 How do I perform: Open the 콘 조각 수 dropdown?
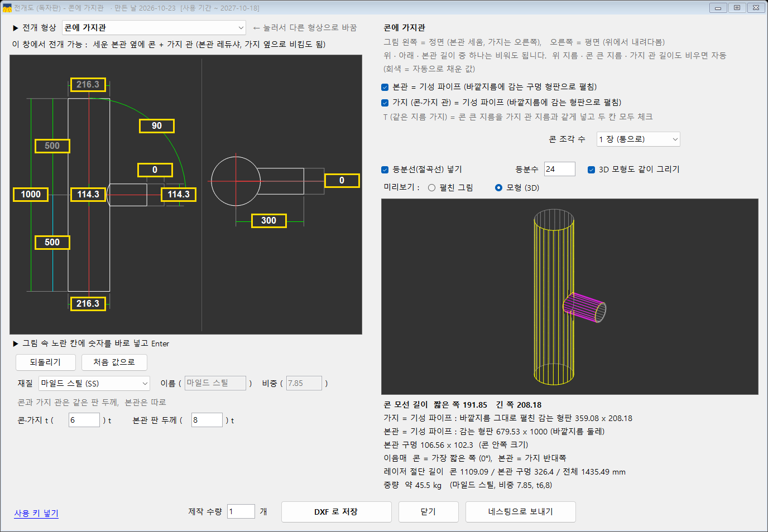[x=639, y=139]
